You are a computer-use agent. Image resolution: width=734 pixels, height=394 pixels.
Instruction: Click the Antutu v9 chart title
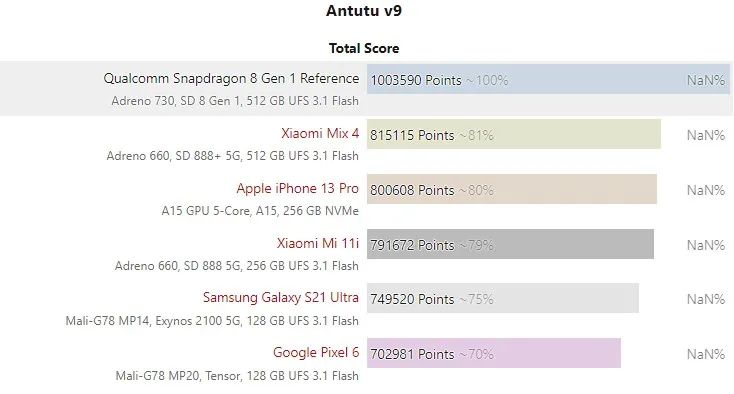364,11
